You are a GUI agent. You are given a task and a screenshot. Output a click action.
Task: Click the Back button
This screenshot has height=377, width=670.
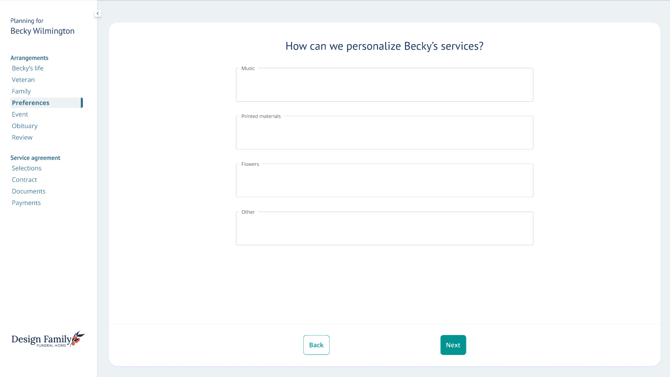pos(316,345)
